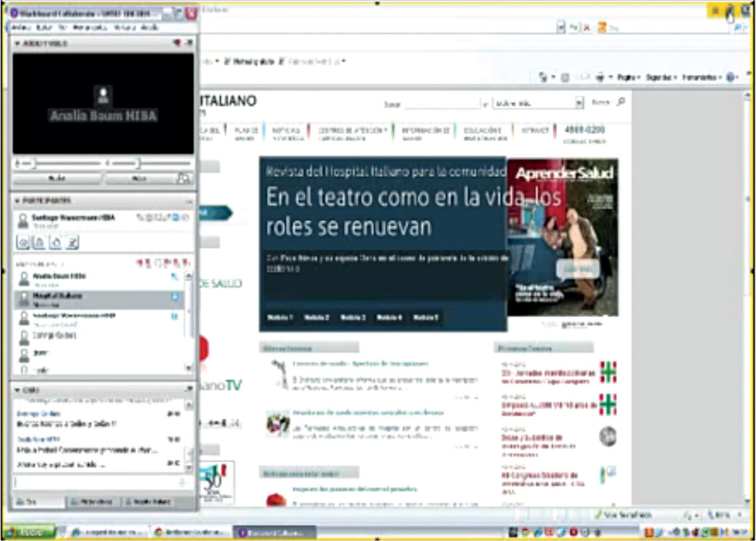Click the magnifier icon next to site search
Viewport: 756px width, 541px height.
[621, 102]
